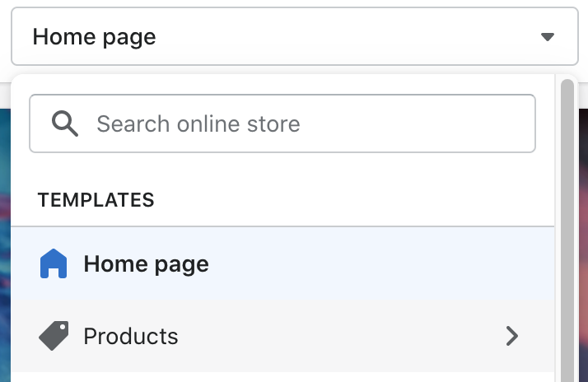The image size is (588, 382).
Task: Click the Search online store placeholder text
Action: 198,124
